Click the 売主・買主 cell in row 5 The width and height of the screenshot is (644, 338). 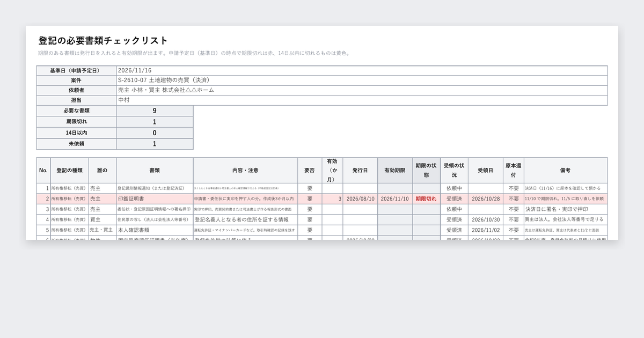click(103, 230)
